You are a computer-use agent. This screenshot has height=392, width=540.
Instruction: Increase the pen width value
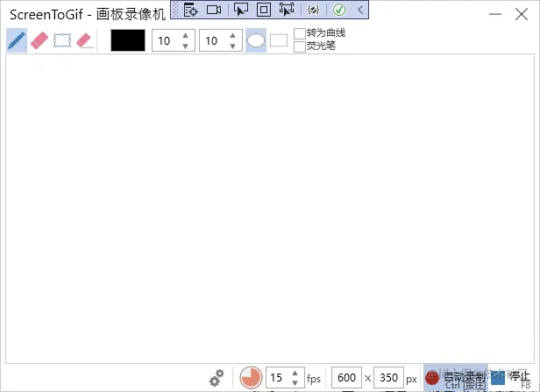[x=186, y=35]
